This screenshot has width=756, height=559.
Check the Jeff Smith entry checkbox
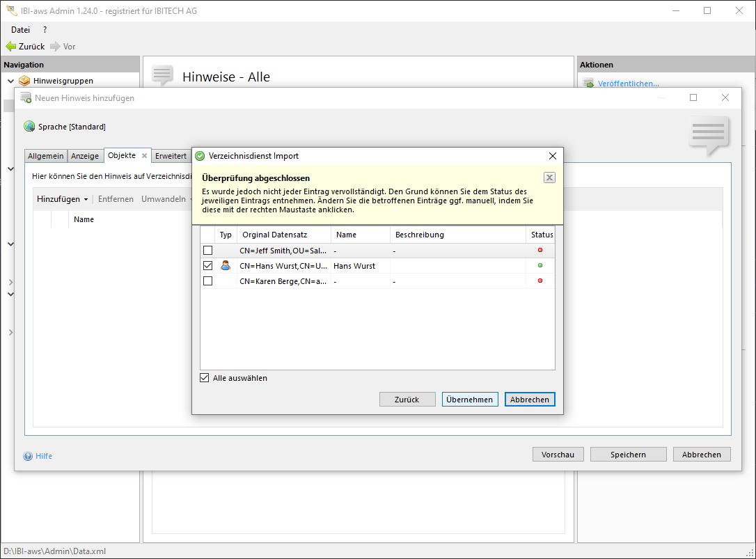point(207,250)
